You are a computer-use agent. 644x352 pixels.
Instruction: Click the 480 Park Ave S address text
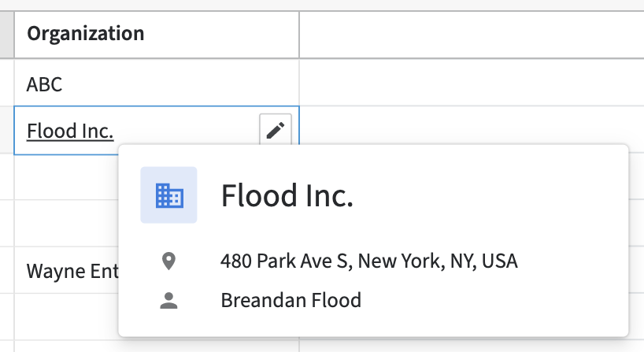(x=368, y=261)
